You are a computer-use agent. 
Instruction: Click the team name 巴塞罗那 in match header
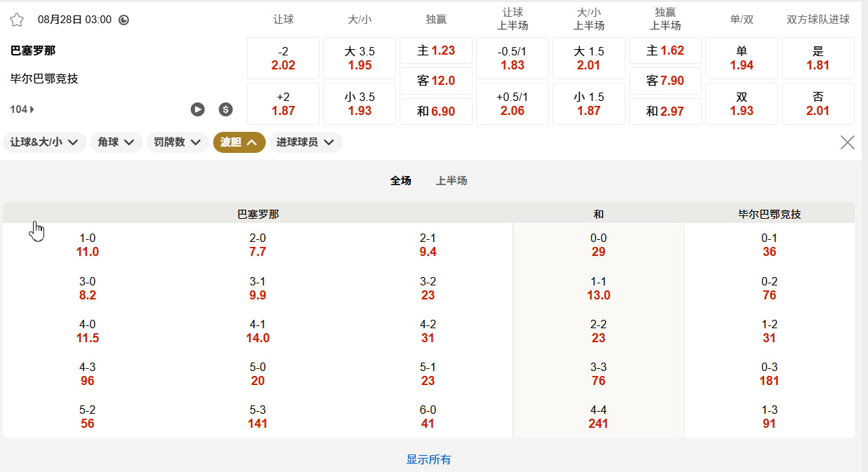[x=33, y=50]
